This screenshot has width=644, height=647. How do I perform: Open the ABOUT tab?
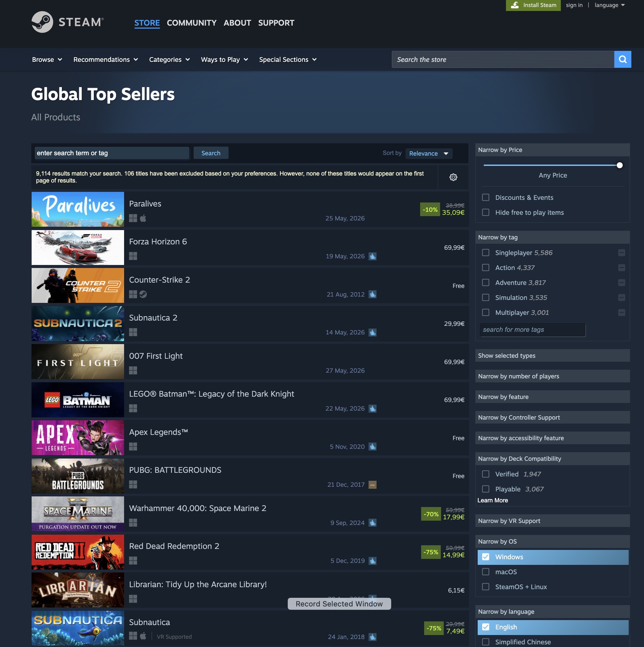coord(237,23)
